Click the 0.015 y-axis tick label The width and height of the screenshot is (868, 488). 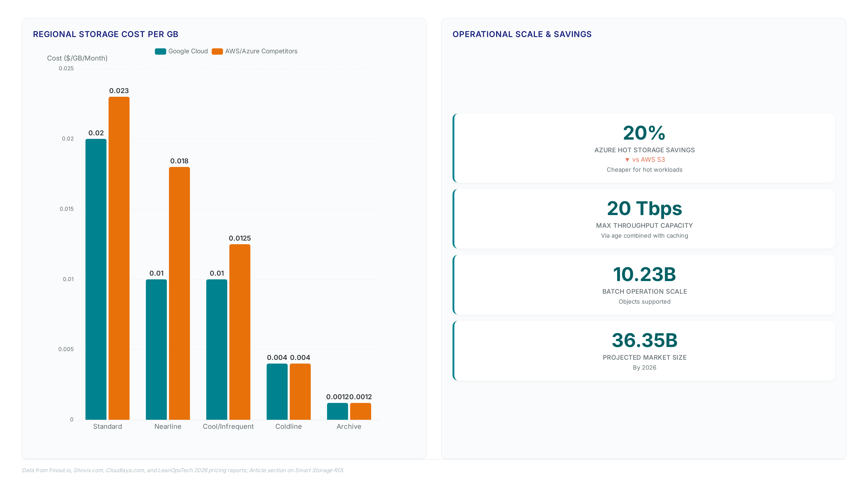click(x=66, y=209)
